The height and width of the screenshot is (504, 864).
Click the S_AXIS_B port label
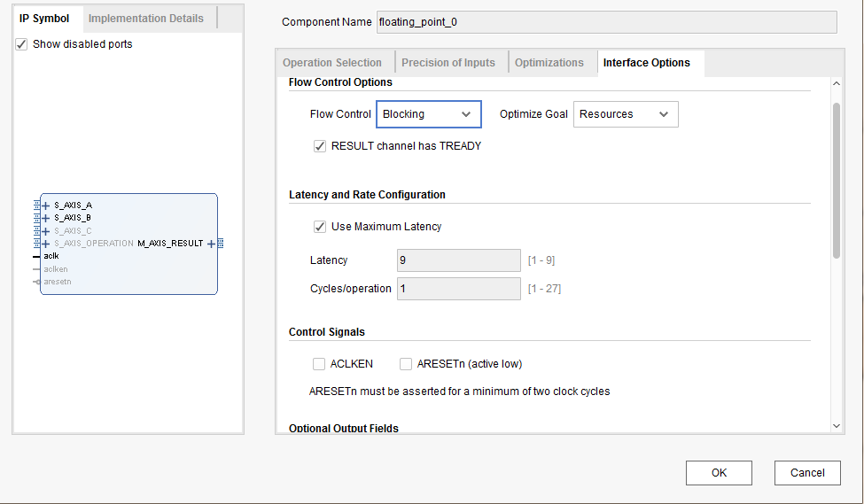[x=72, y=218]
